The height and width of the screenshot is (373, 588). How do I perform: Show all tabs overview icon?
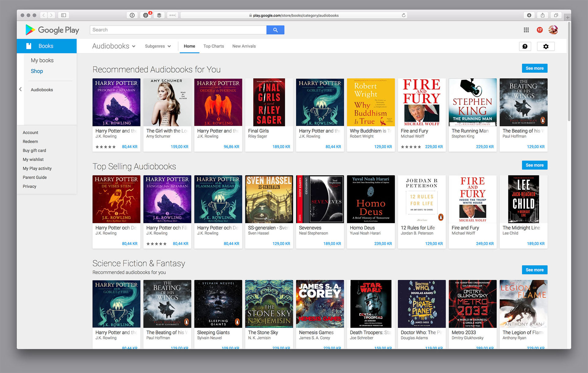(x=556, y=15)
